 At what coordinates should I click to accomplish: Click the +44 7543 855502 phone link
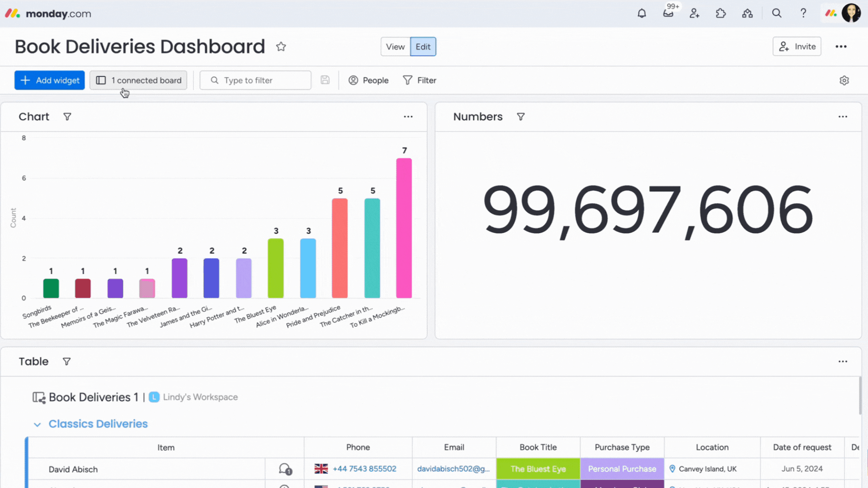coord(364,469)
